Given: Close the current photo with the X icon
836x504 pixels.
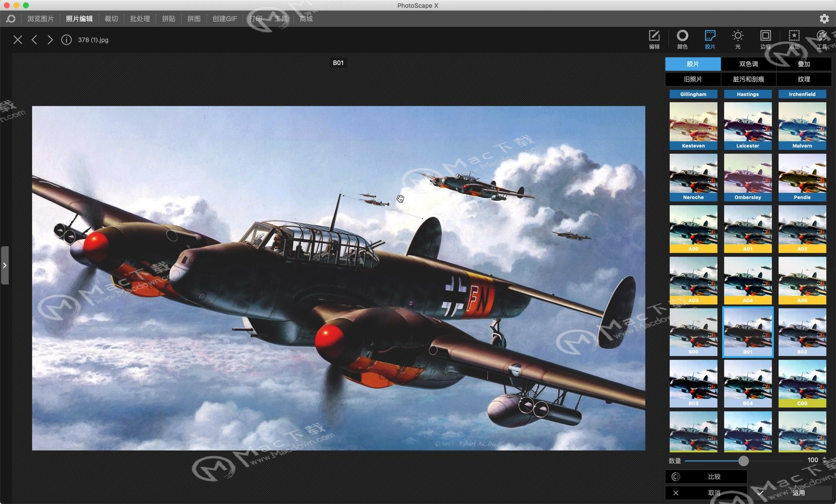Looking at the screenshot, I should pos(18,40).
